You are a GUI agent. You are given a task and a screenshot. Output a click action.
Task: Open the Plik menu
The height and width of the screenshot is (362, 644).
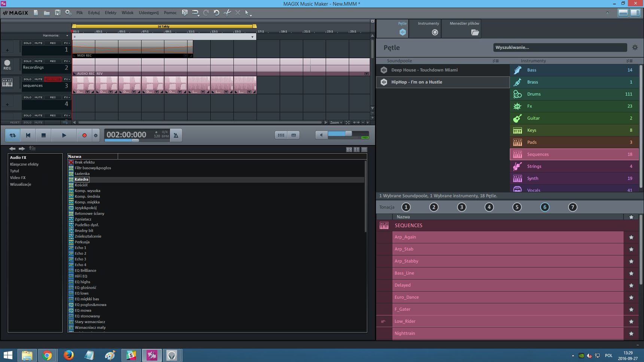[80, 13]
